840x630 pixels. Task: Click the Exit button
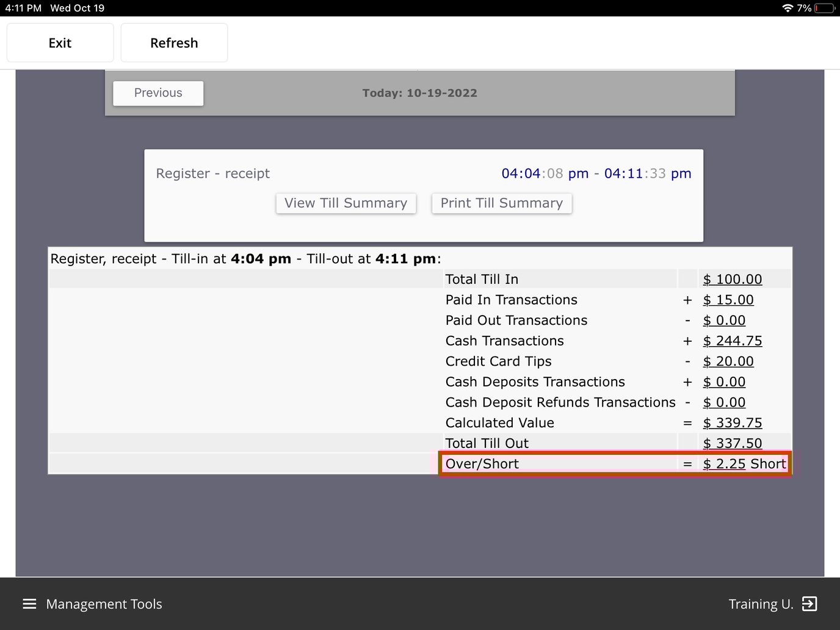(59, 42)
